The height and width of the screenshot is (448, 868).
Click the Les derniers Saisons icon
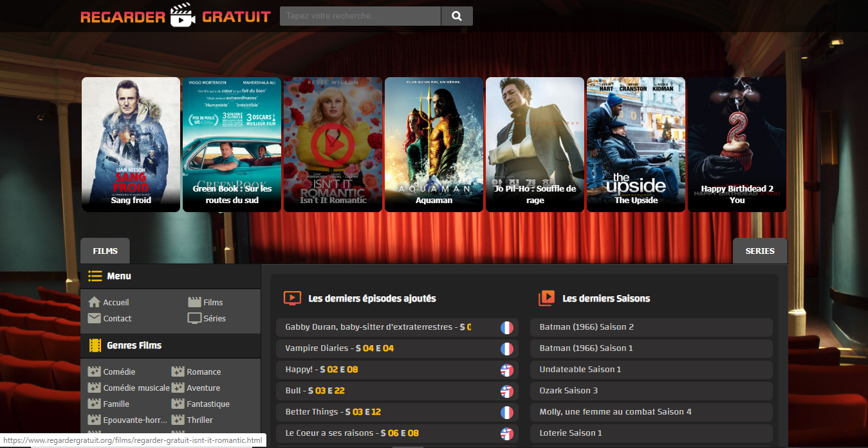tap(546, 298)
